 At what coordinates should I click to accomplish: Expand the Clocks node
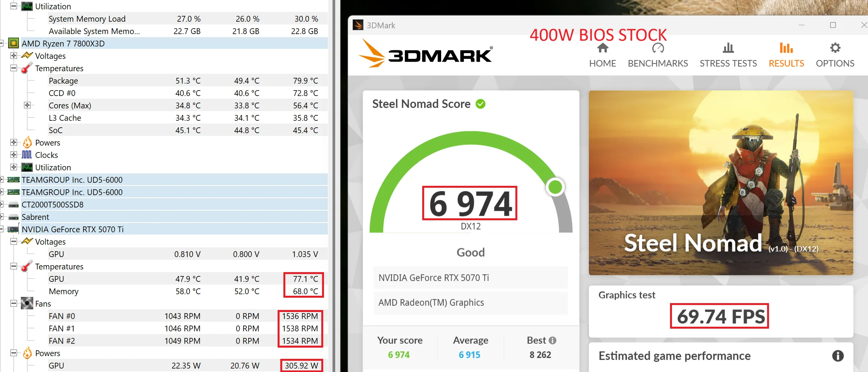point(14,155)
